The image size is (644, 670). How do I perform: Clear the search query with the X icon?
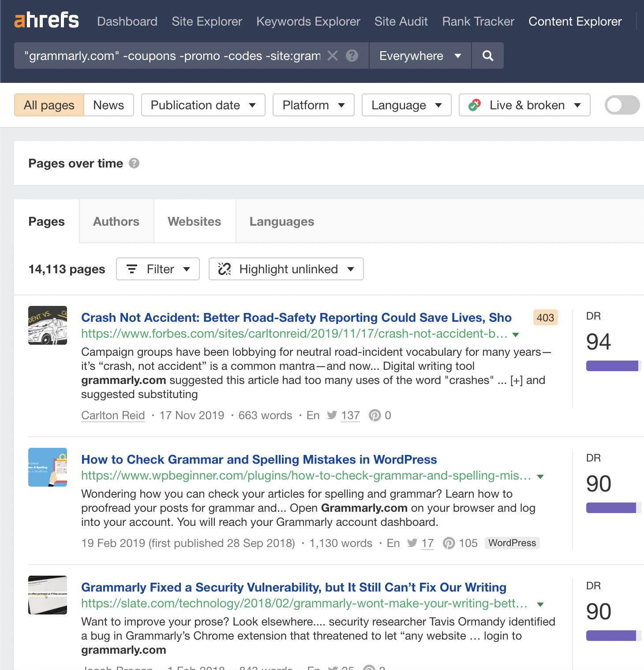click(x=333, y=56)
